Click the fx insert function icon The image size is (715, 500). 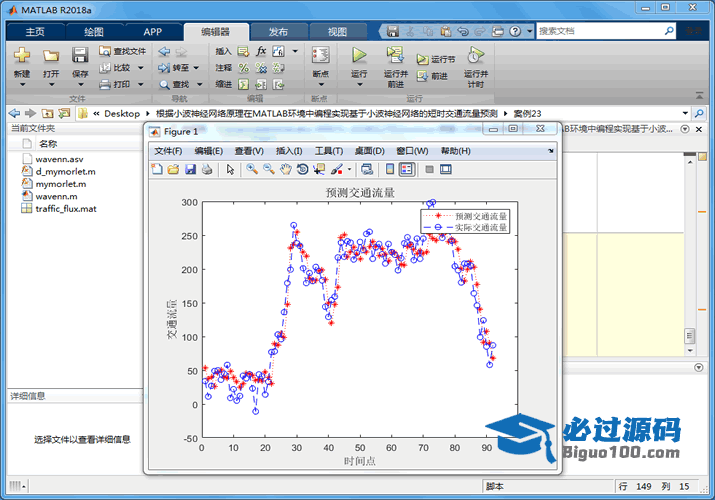(261, 51)
